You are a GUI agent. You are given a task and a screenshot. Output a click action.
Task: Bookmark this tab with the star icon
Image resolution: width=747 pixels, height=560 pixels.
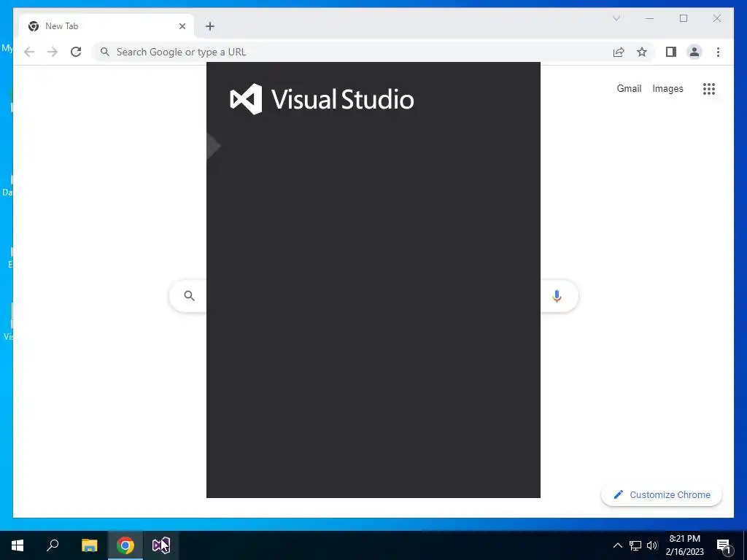642,52
